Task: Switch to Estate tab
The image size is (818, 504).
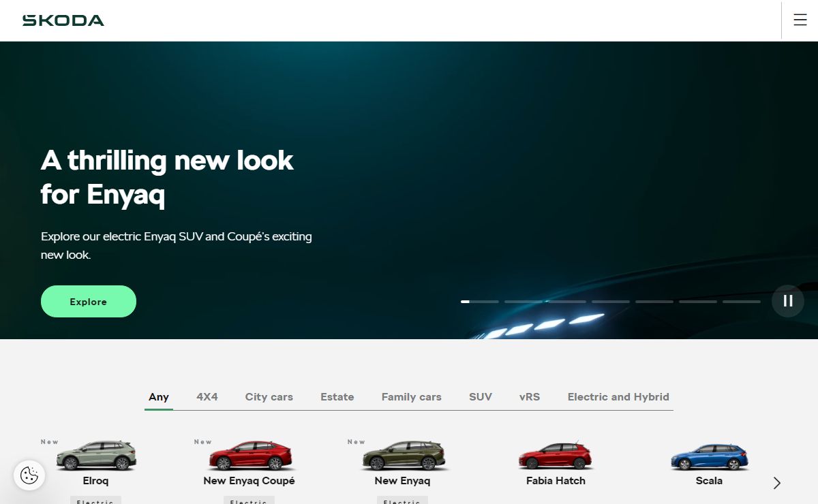Action: point(337,397)
